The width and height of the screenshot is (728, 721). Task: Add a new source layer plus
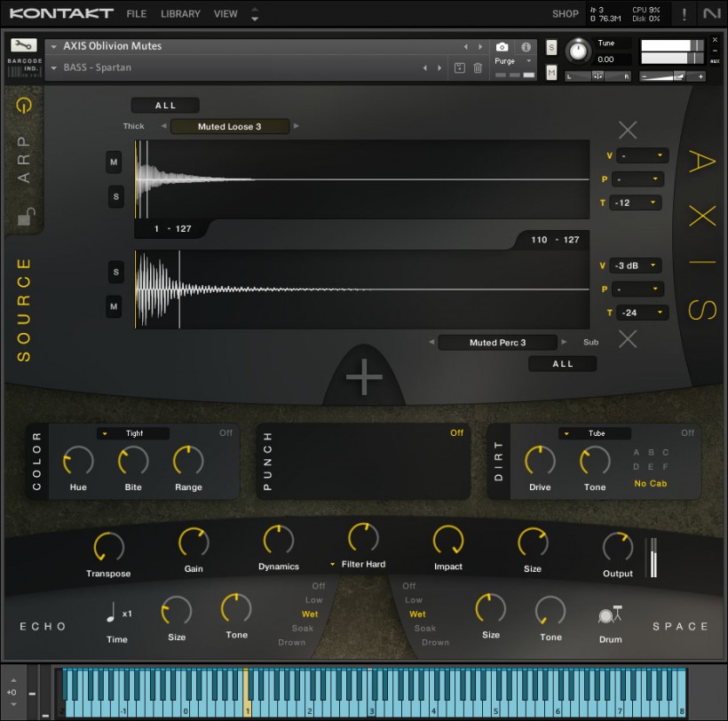click(x=364, y=376)
